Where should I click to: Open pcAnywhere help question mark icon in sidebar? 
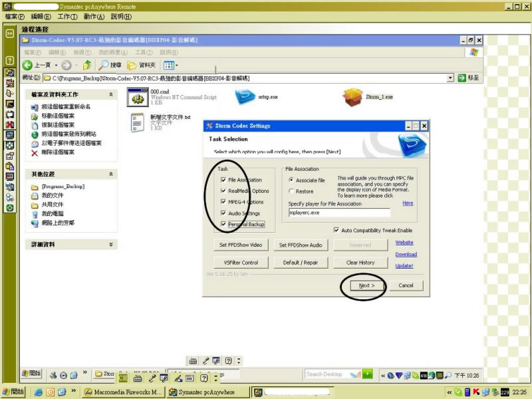pyautogui.click(x=10, y=61)
